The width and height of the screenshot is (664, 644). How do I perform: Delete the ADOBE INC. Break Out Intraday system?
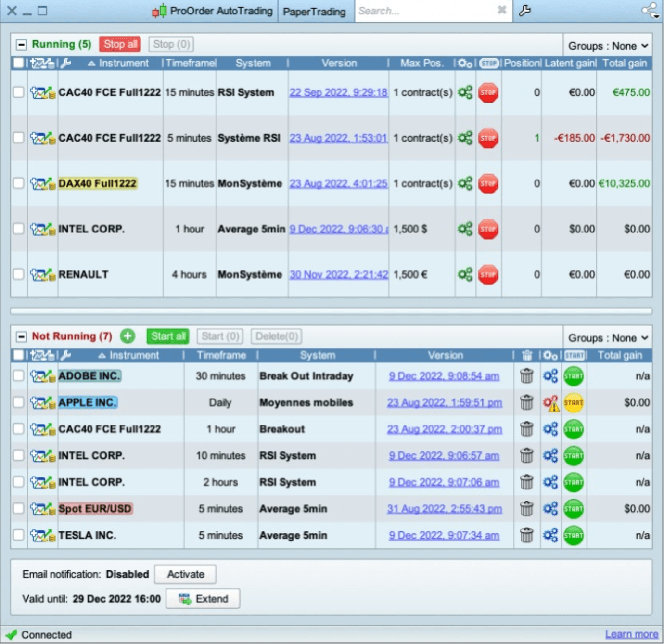click(x=527, y=376)
